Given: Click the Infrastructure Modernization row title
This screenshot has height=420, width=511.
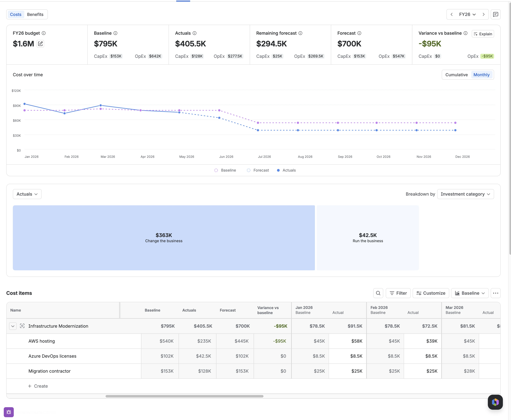Looking at the screenshot, I should (58, 326).
